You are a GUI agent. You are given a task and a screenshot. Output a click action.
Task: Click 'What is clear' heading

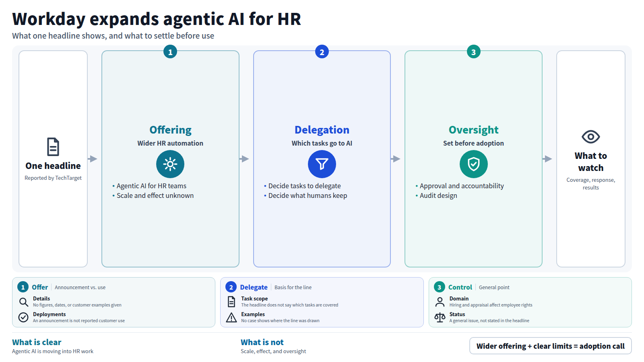37,342
